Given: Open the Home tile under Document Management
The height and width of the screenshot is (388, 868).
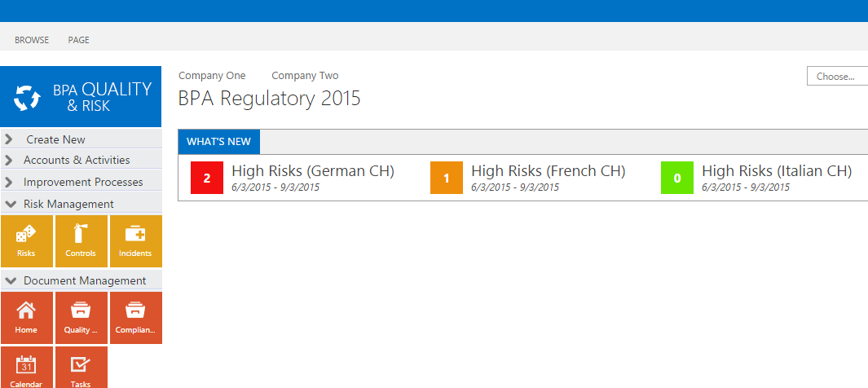Looking at the screenshot, I should 27,318.
